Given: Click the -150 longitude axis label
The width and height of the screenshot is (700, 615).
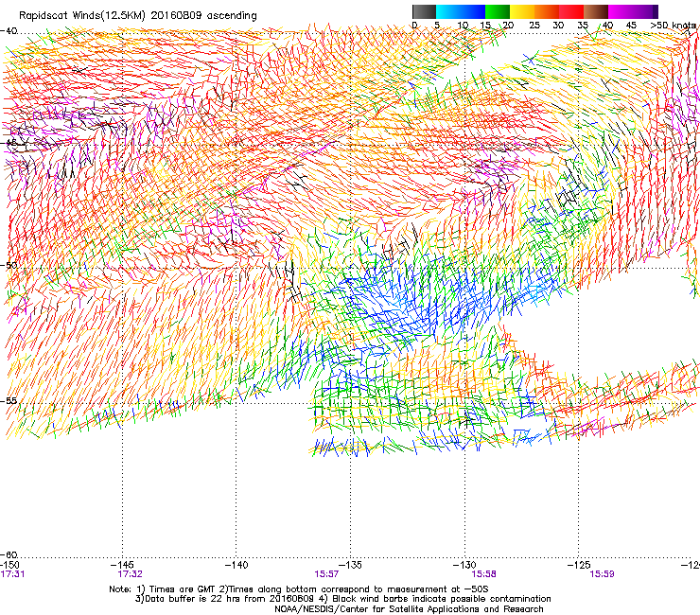Looking at the screenshot, I should point(9,565).
